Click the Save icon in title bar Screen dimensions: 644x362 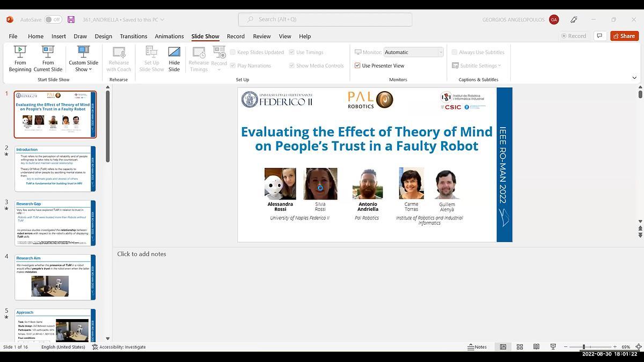[x=71, y=19]
